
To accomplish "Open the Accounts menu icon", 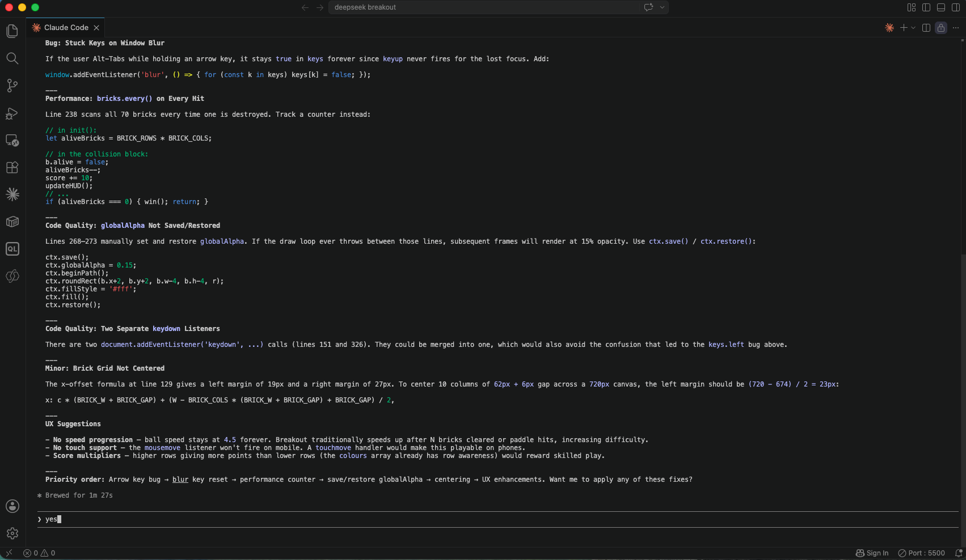I will pyautogui.click(x=12, y=506).
